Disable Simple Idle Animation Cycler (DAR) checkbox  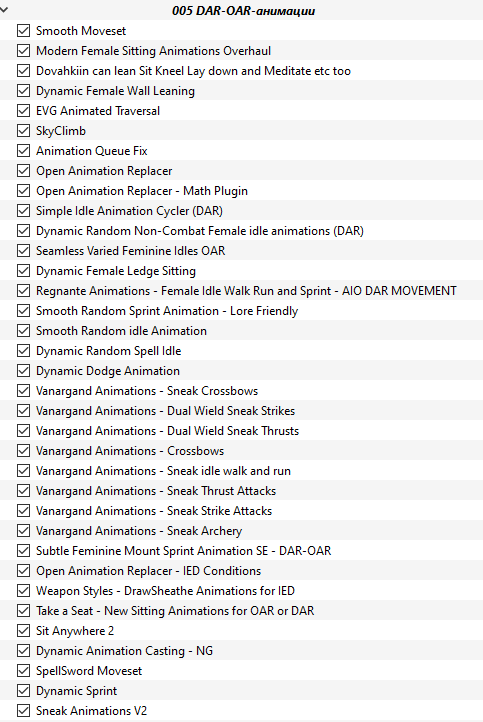(x=23, y=210)
